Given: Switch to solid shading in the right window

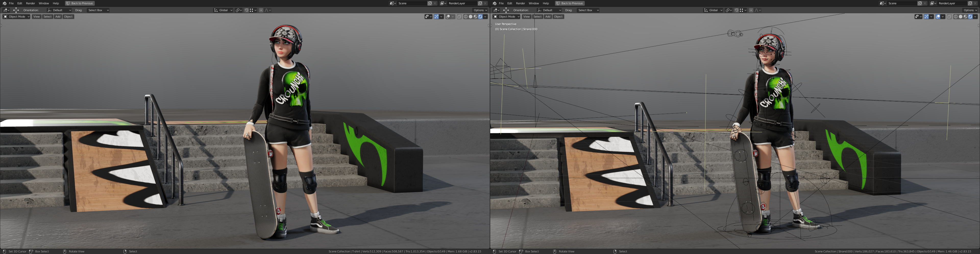Looking at the screenshot, I should [961, 17].
